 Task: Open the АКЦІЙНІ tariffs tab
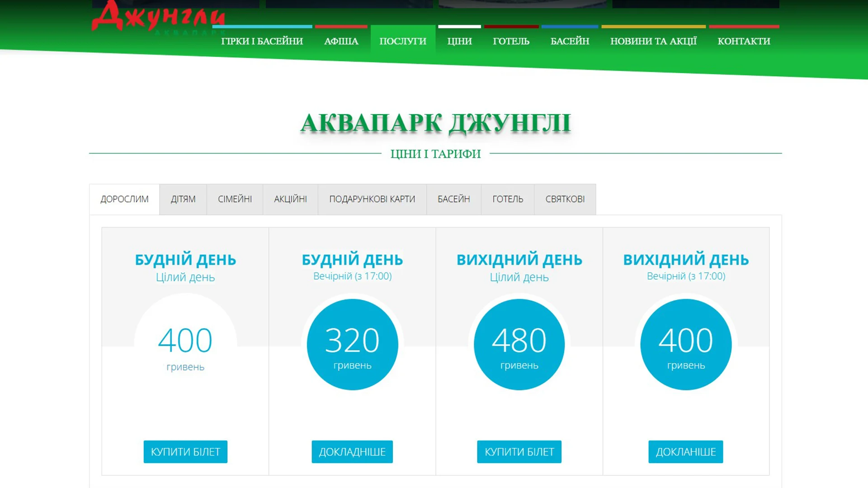290,199
